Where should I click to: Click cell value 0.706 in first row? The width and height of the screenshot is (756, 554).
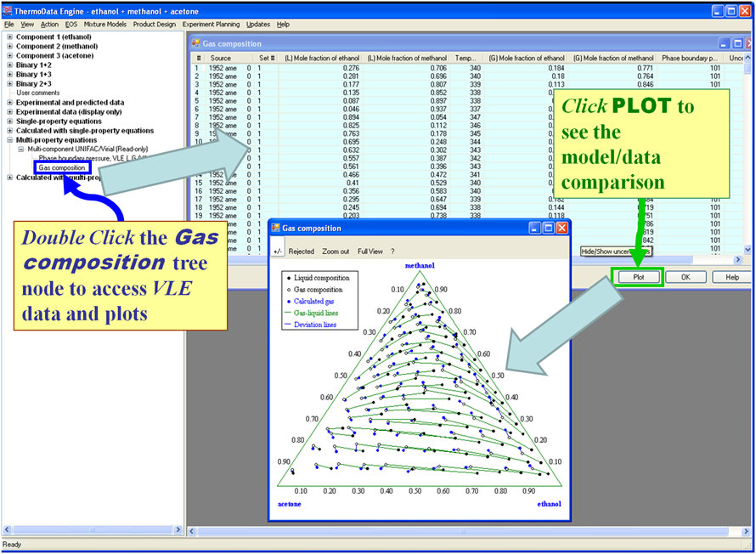click(437, 68)
